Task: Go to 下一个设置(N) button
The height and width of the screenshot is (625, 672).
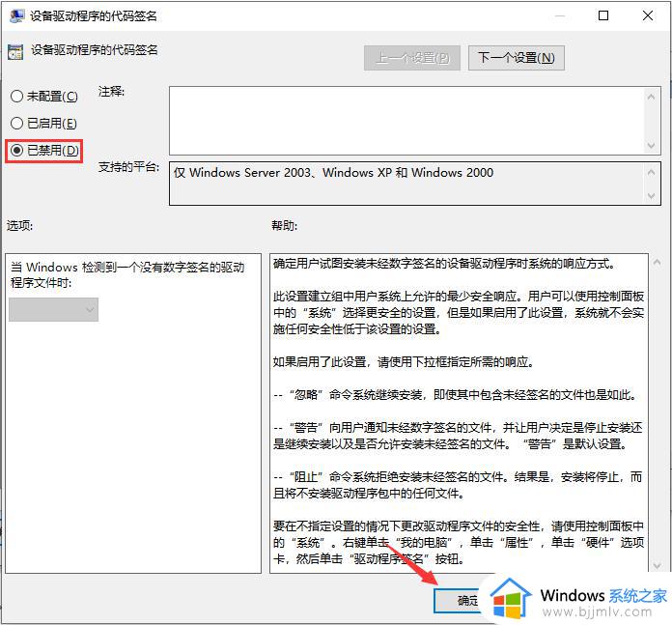Action: 516,58
